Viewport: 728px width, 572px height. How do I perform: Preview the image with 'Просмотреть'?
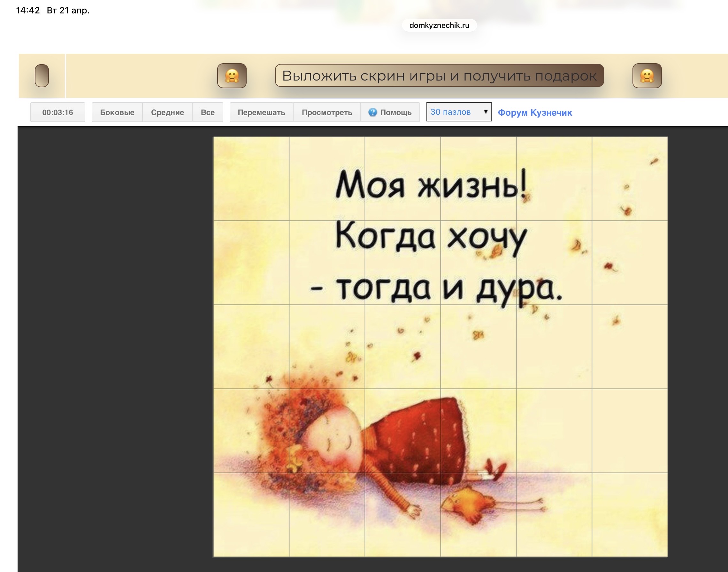(x=327, y=112)
